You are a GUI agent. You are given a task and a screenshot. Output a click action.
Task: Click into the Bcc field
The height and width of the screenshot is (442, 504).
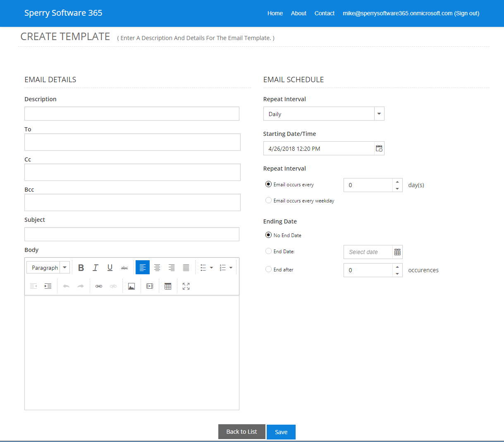[132, 202]
